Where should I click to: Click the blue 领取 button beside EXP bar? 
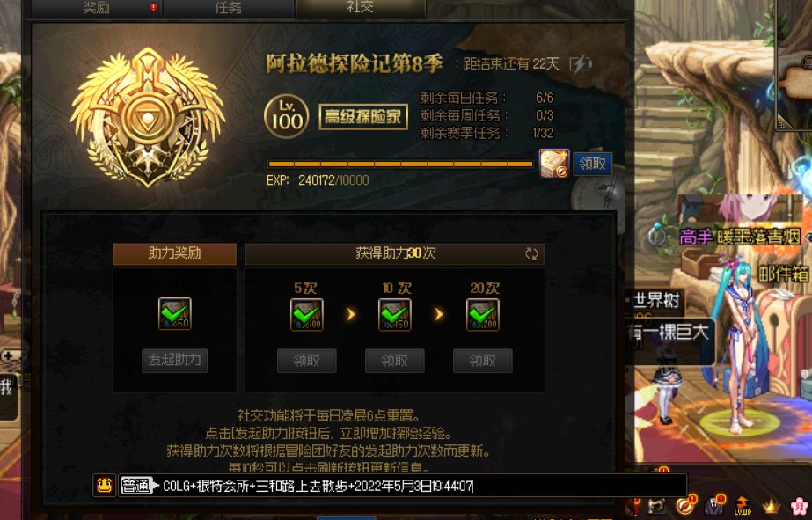[x=592, y=164]
